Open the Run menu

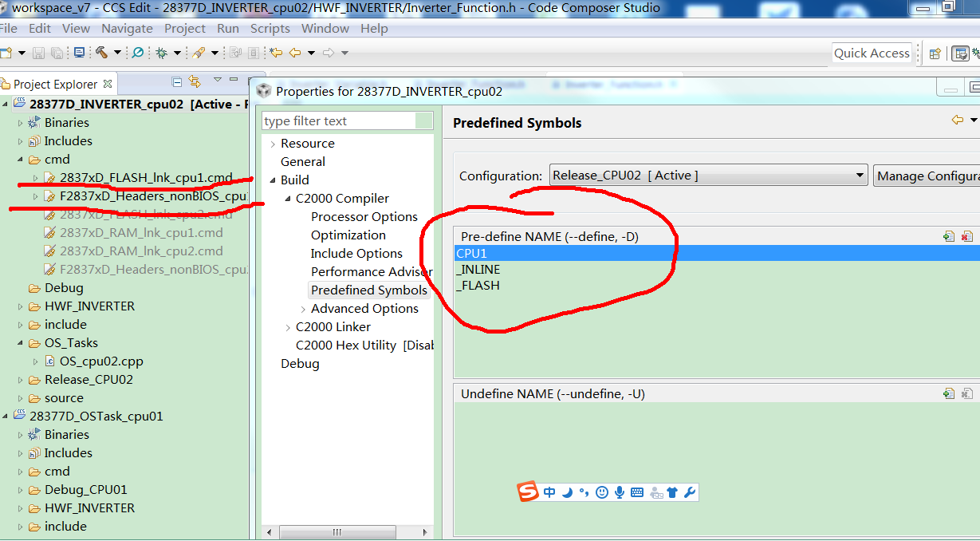[228, 28]
